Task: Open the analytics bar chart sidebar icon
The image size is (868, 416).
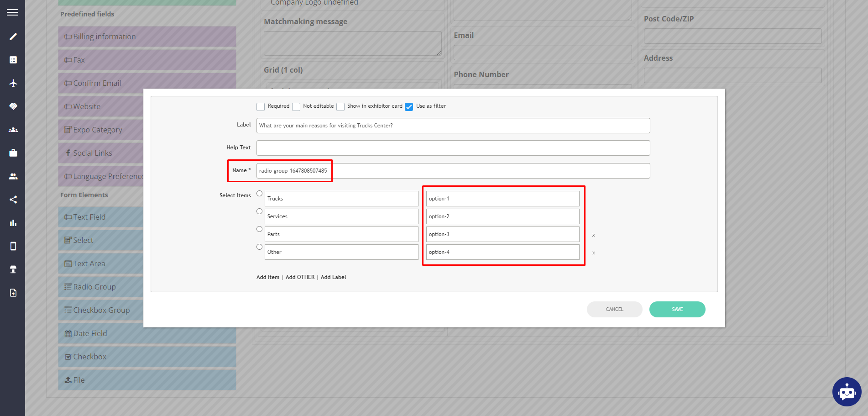Action: pos(13,223)
